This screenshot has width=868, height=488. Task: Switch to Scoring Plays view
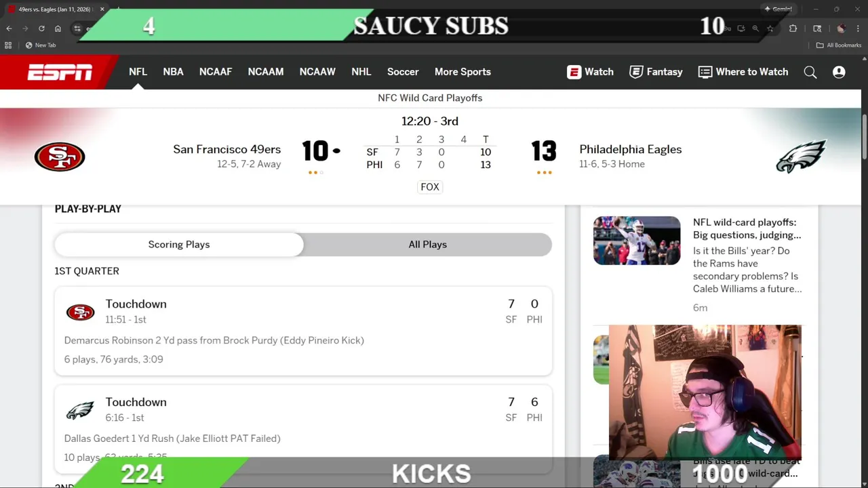(x=179, y=245)
